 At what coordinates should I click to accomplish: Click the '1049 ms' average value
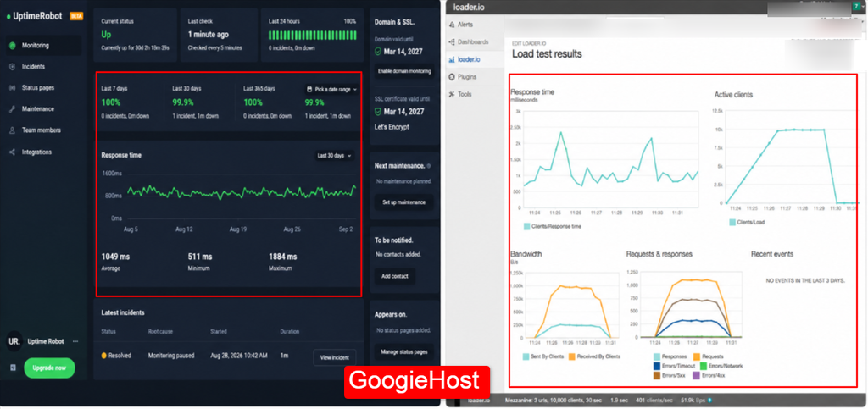pos(114,257)
